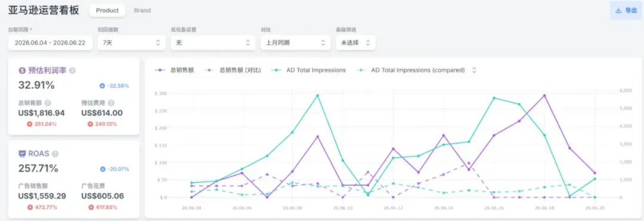Click the help icon beside 预估利润率
This screenshot has height=221, width=644.
click(73, 71)
